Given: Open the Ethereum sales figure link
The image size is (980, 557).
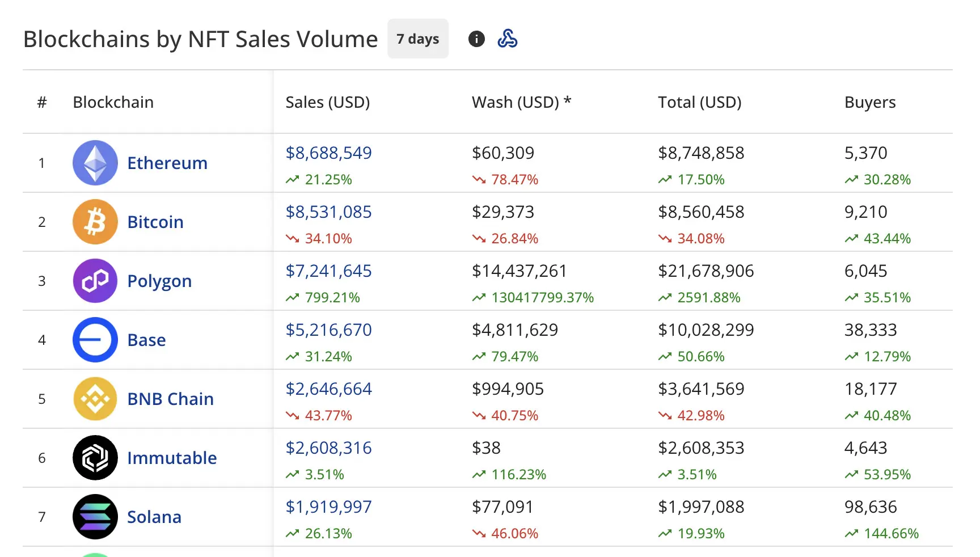Looking at the screenshot, I should 328,153.
